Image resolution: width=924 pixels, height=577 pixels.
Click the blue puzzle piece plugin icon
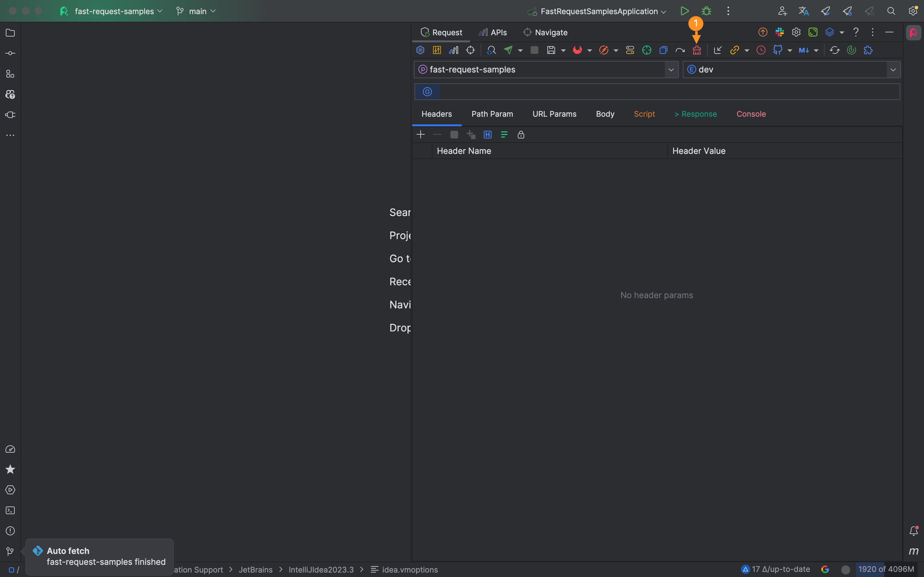[x=868, y=50]
